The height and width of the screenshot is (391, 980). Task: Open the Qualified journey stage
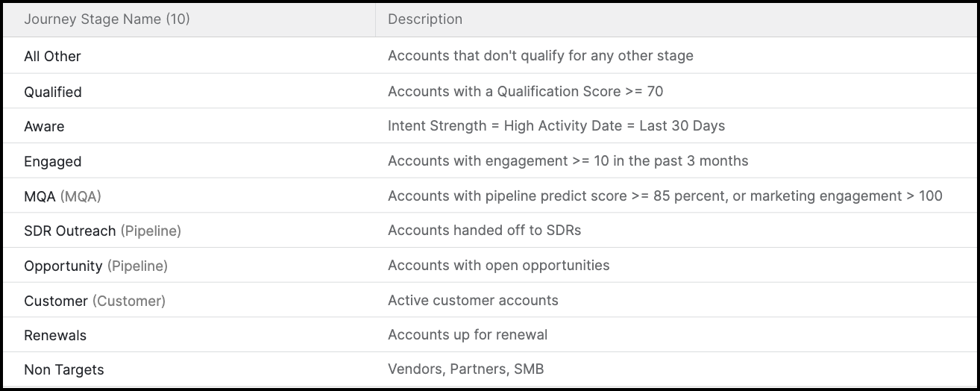pyautogui.click(x=53, y=92)
